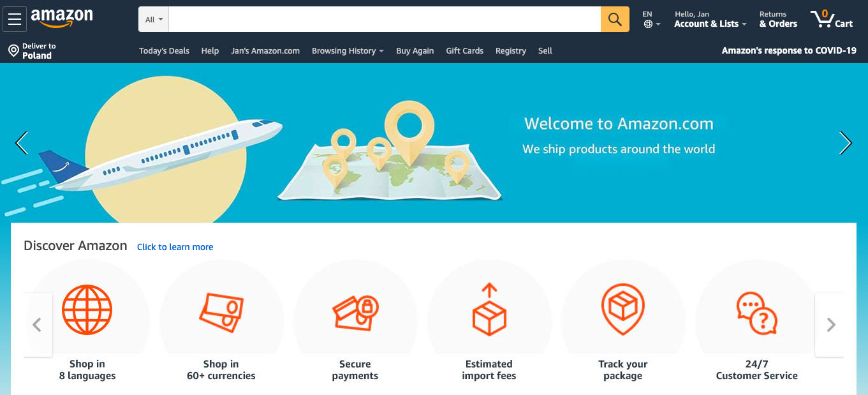Image resolution: width=868 pixels, height=395 pixels.
Task: Open Amazon's response to COVID-19 link
Action: (x=789, y=50)
